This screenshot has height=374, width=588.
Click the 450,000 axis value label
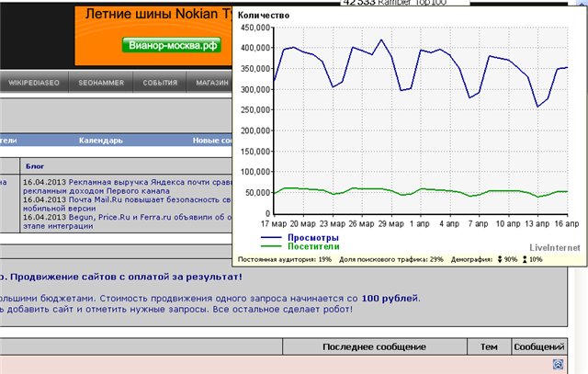click(255, 28)
